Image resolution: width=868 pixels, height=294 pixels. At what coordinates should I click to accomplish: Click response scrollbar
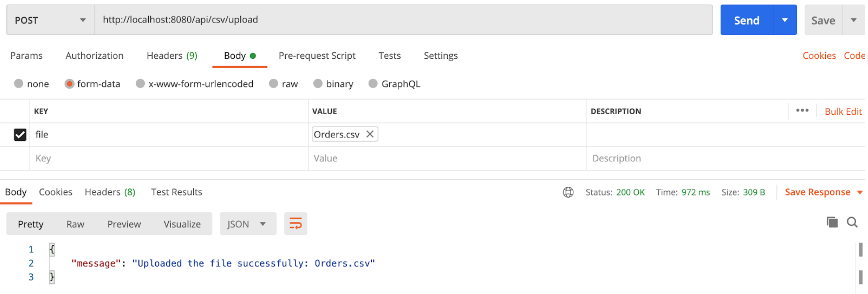[861, 264]
